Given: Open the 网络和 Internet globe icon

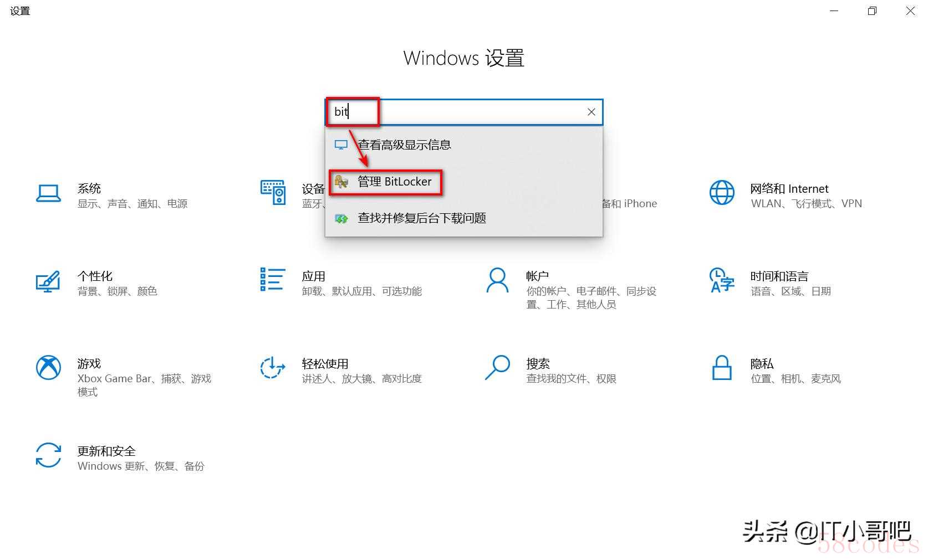Looking at the screenshot, I should tap(722, 193).
